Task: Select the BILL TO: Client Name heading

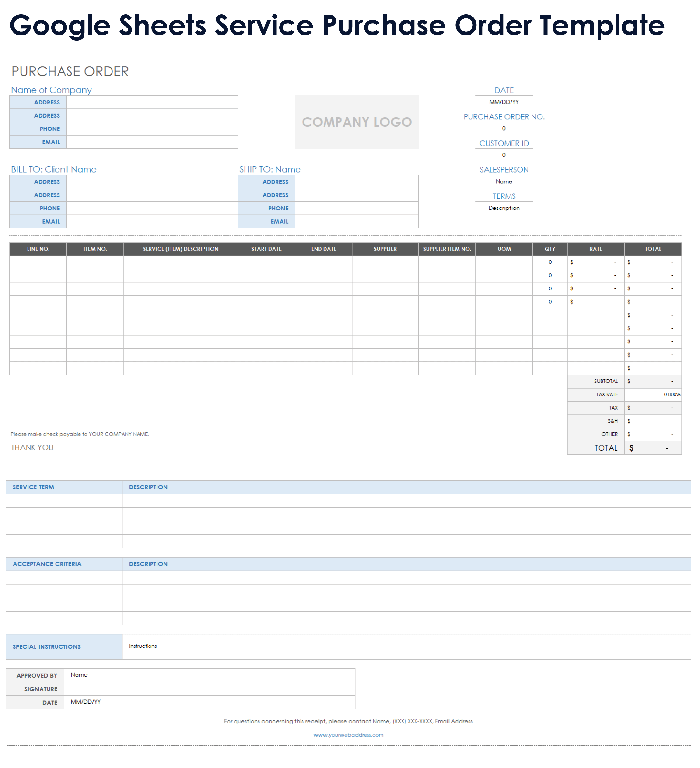Action: pos(53,170)
